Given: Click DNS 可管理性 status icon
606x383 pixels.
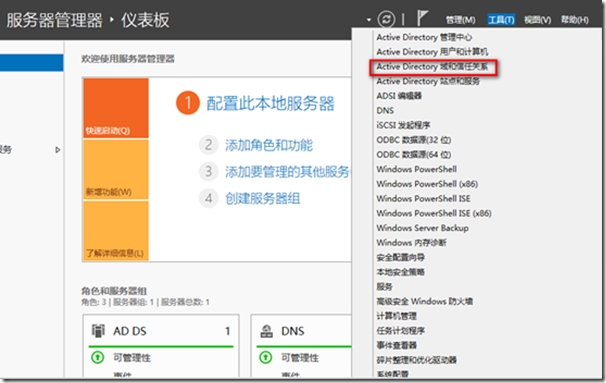Looking at the screenshot, I should tap(266, 357).
